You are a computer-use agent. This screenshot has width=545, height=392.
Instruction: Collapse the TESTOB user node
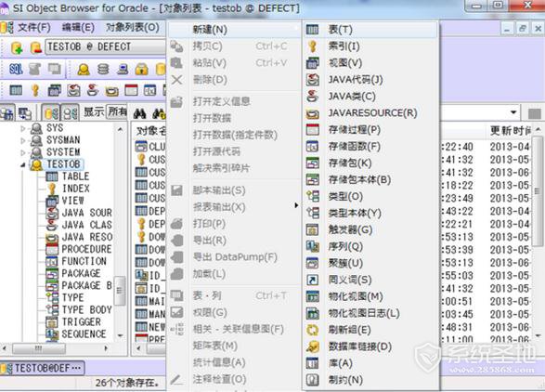[23, 164]
